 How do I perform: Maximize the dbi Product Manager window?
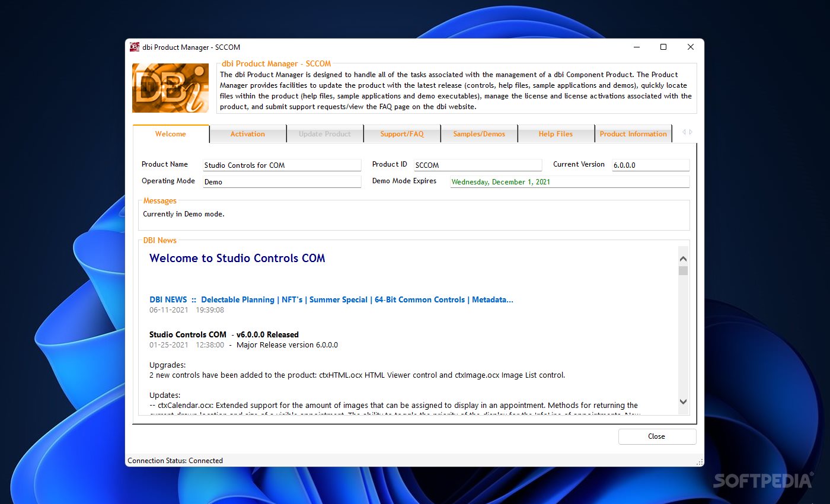[663, 47]
